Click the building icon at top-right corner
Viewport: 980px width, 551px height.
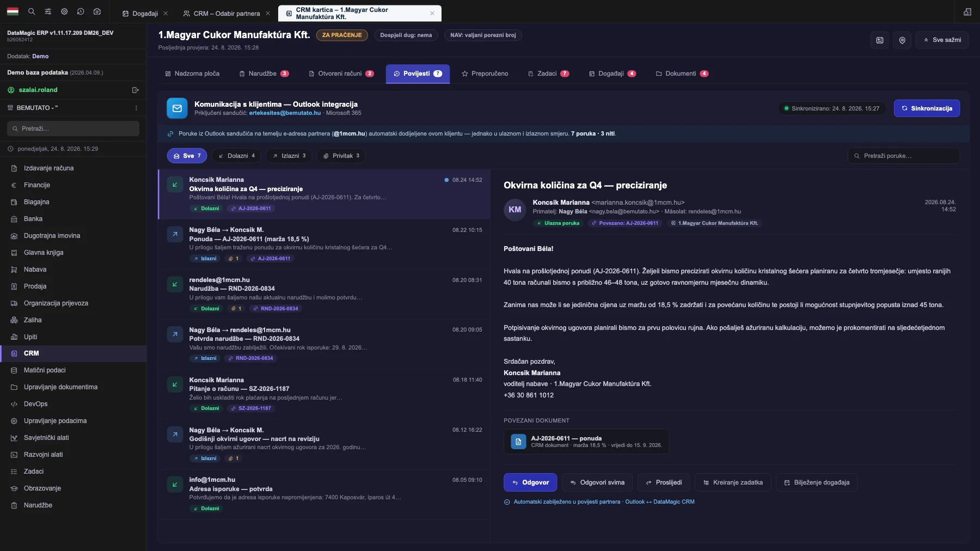(967, 11)
